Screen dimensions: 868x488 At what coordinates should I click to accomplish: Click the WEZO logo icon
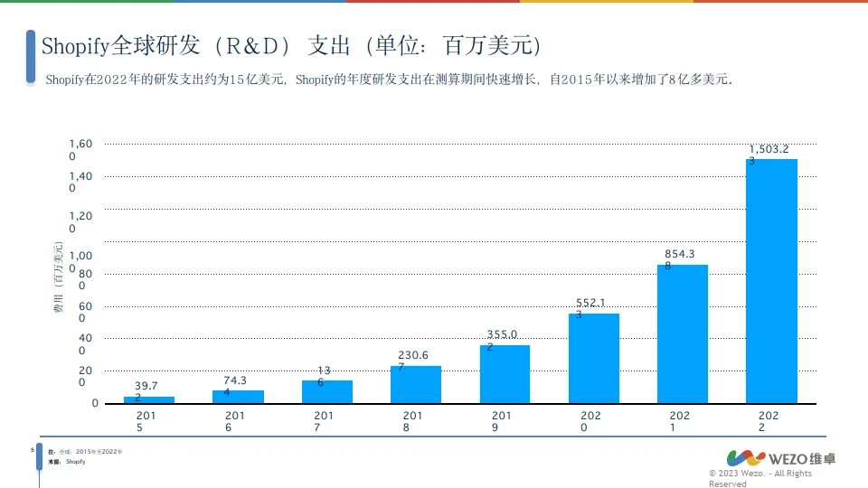[746, 458]
